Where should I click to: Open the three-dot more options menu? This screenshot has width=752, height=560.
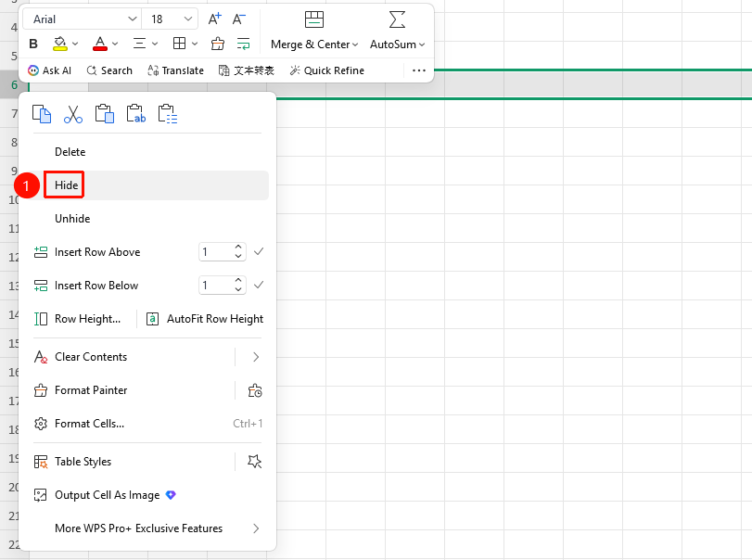tap(419, 70)
